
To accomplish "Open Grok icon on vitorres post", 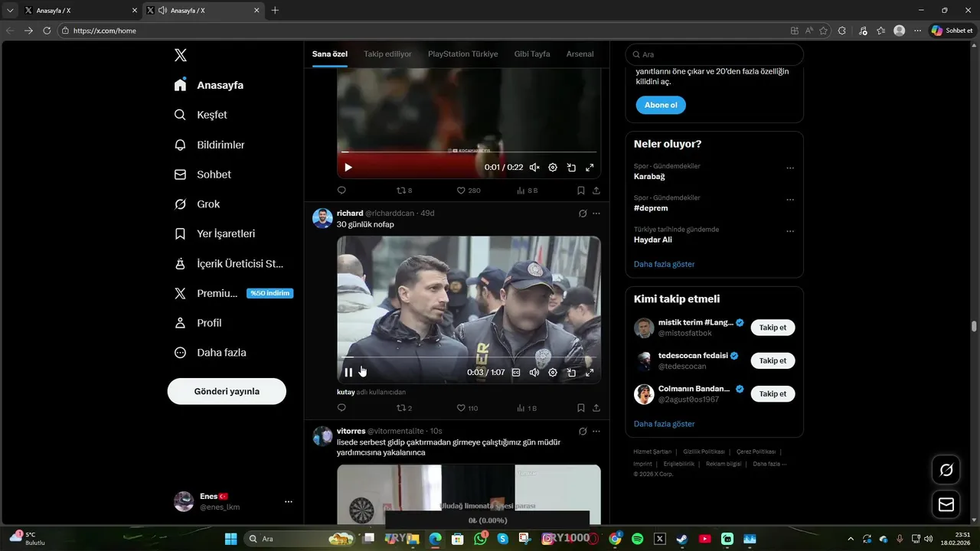I will point(583,431).
